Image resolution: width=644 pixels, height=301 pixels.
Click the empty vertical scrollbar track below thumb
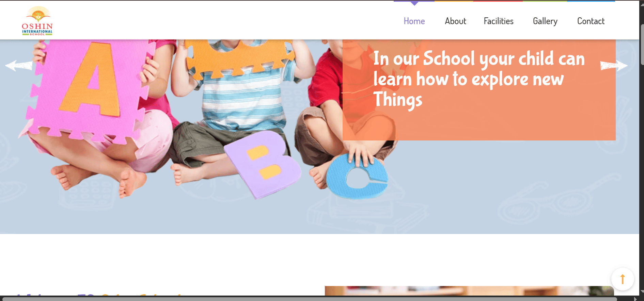(x=642, y=177)
